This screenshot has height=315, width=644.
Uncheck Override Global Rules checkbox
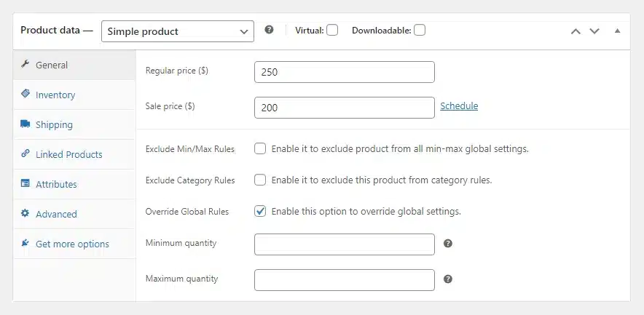(x=260, y=211)
